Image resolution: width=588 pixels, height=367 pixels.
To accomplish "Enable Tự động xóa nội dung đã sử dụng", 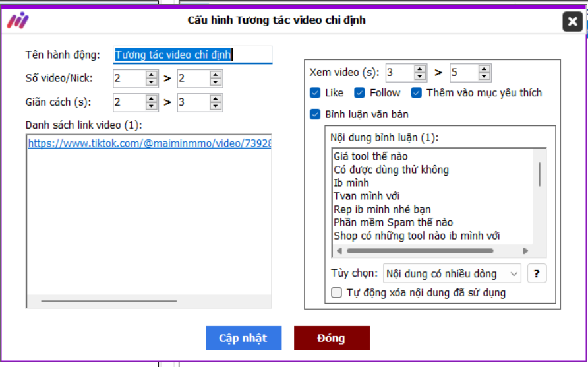I will [337, 293].
